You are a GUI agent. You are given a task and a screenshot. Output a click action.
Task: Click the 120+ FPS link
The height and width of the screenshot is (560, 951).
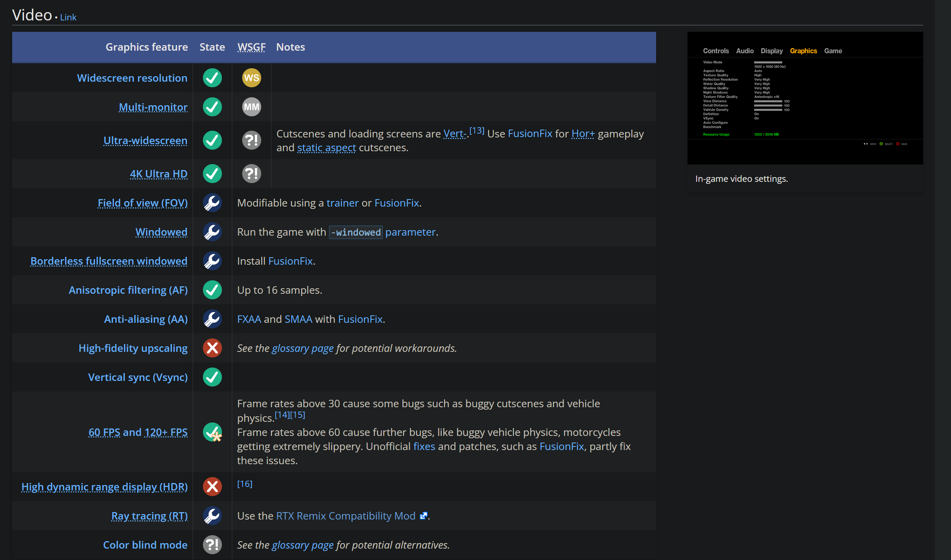click(166, 432)
